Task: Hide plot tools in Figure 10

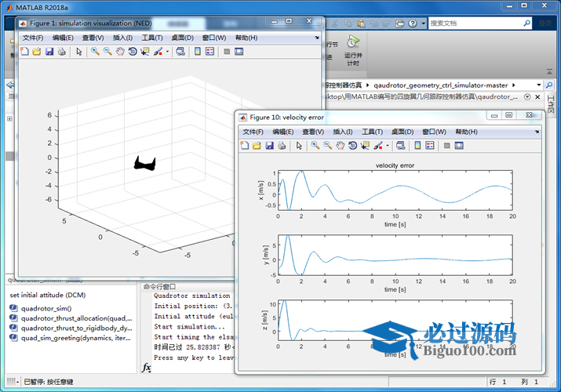Action: click(x=446, y=146)
